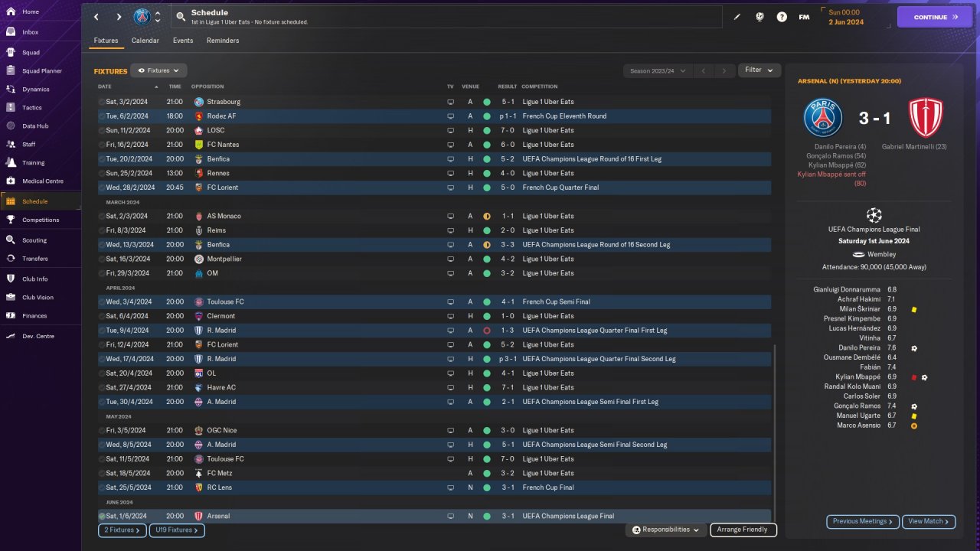Go to next season with right chevron
Viewport: 980px width, 551px height.
724,70
